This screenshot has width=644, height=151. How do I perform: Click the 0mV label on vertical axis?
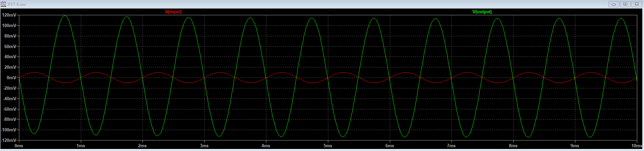pos(11,78)
